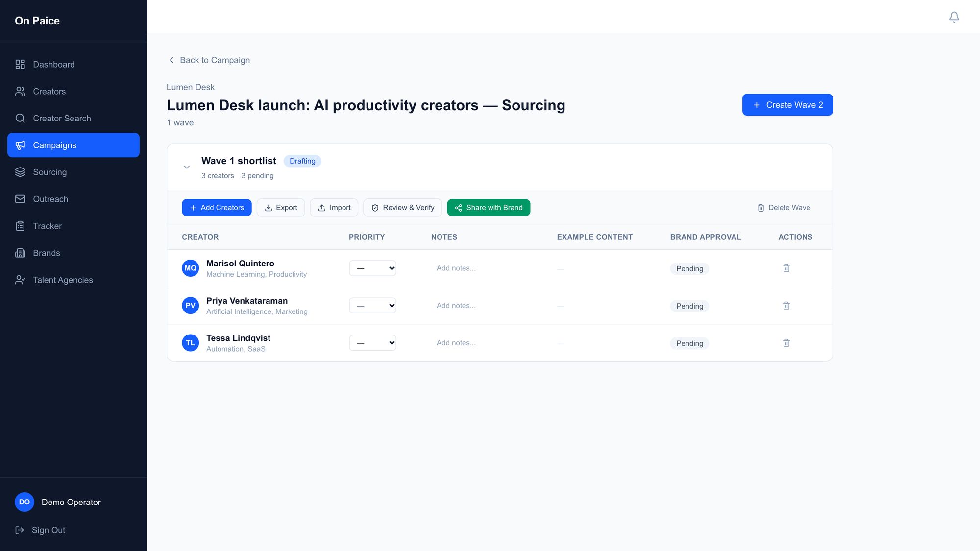Open the Sourcing section
This screenshot has height=551, width=980.
pos(73,172)
